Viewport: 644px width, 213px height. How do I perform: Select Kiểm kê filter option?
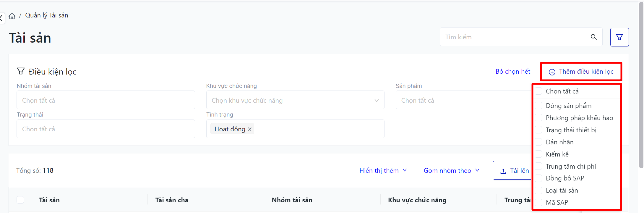[557, 154]
